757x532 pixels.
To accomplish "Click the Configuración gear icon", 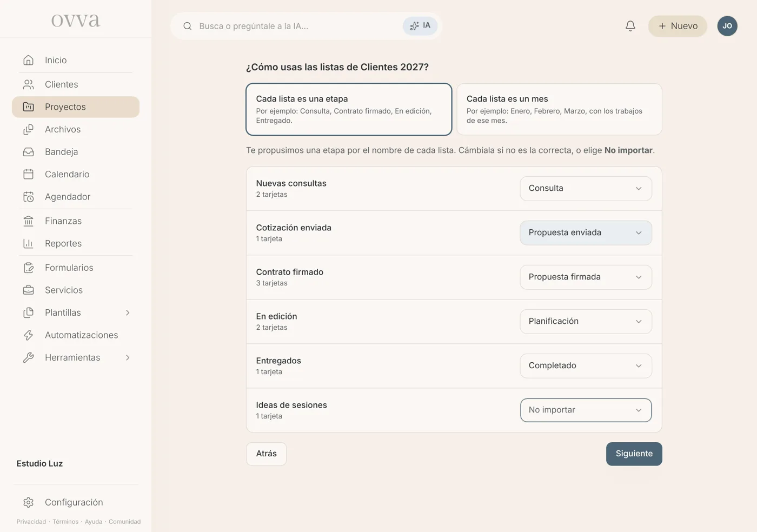I will click(x=29, y=502).
